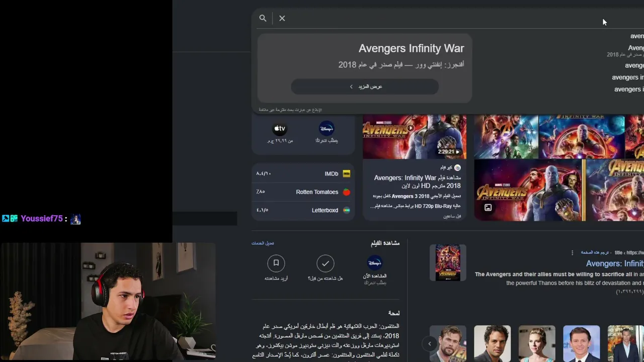Screen dimensions: 644x362
Task: Open the مشاهدة فيلم Avengers: Infinity War 2018 link
Action: (x=417, y=182)
